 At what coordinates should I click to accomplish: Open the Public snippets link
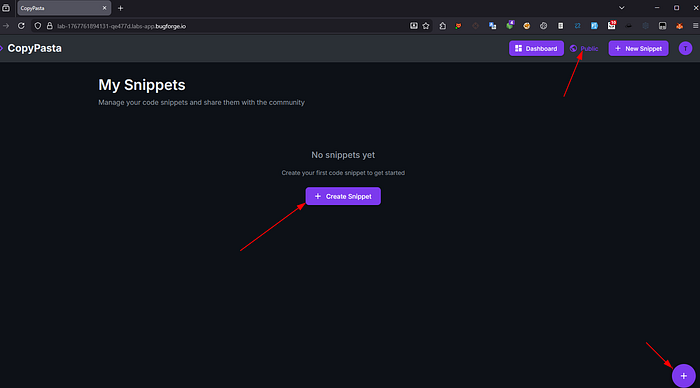coord(584,48)
